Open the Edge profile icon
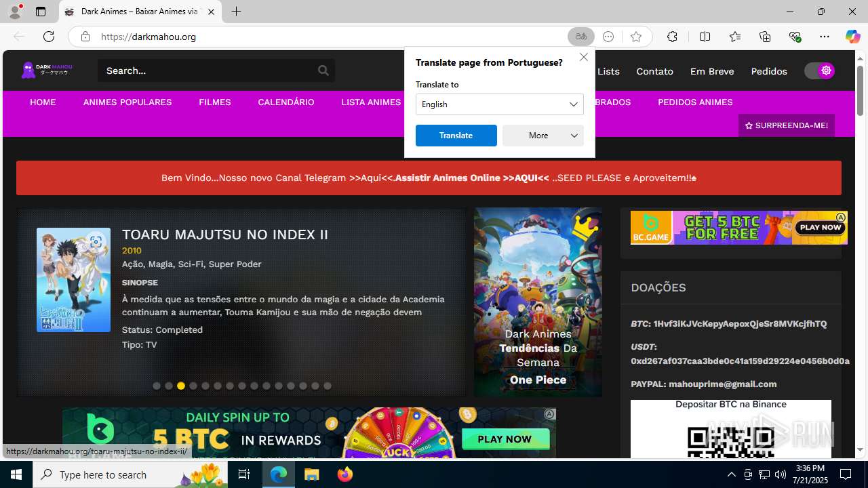 click(15, 12)
